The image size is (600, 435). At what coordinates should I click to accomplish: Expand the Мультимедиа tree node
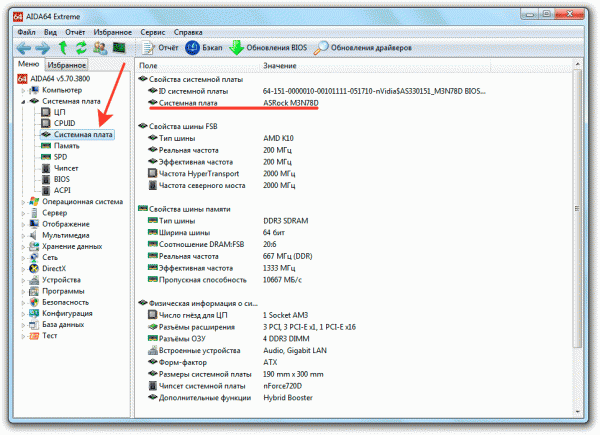(x=23, y=235)
